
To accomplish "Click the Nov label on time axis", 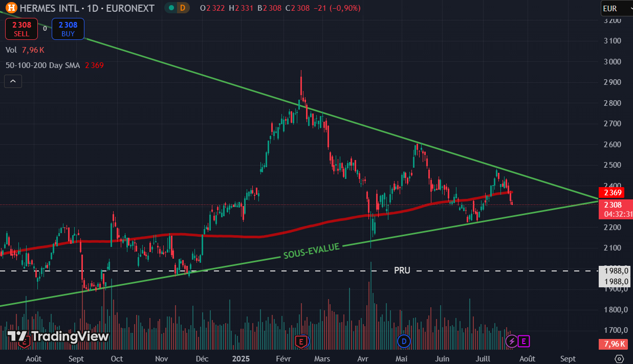I will tap(162, 359).
